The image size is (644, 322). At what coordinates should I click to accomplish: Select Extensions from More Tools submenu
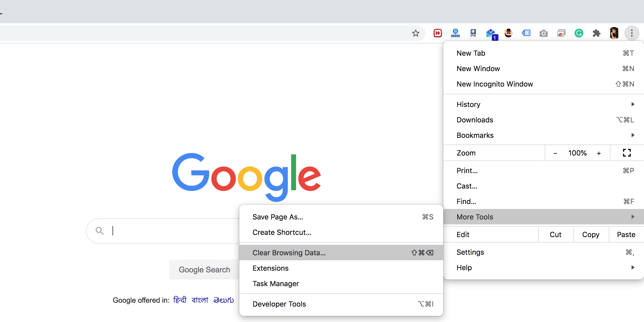point(270,268)
